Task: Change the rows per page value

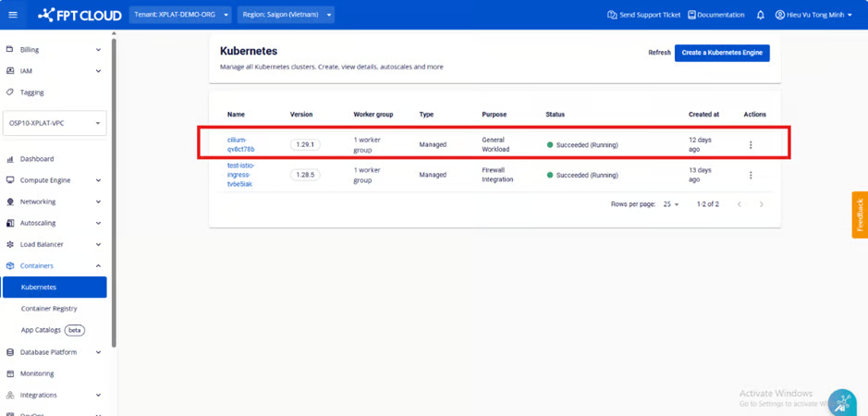Action: [x=670, y=204]
